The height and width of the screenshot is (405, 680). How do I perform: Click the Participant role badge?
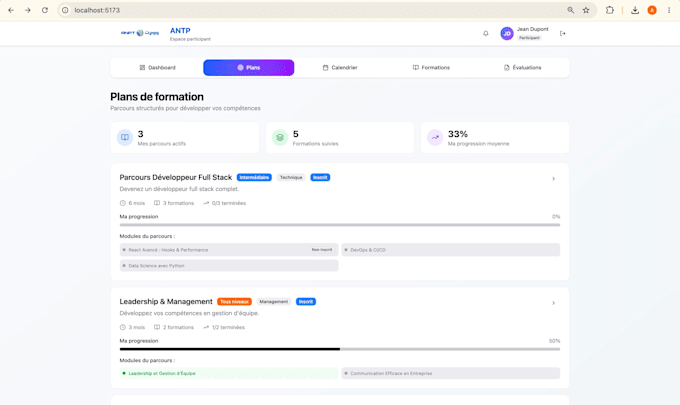click(529, 38)
